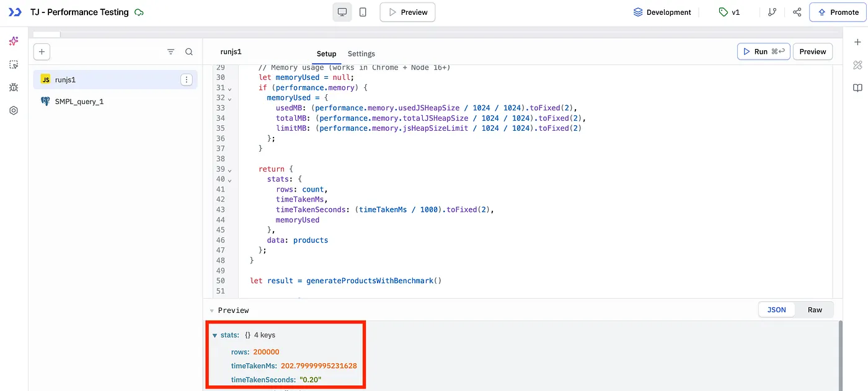The height and width of the screenshot is (391, 868).
Task: Click the Promote button
Action: click(x=838, y=12)
